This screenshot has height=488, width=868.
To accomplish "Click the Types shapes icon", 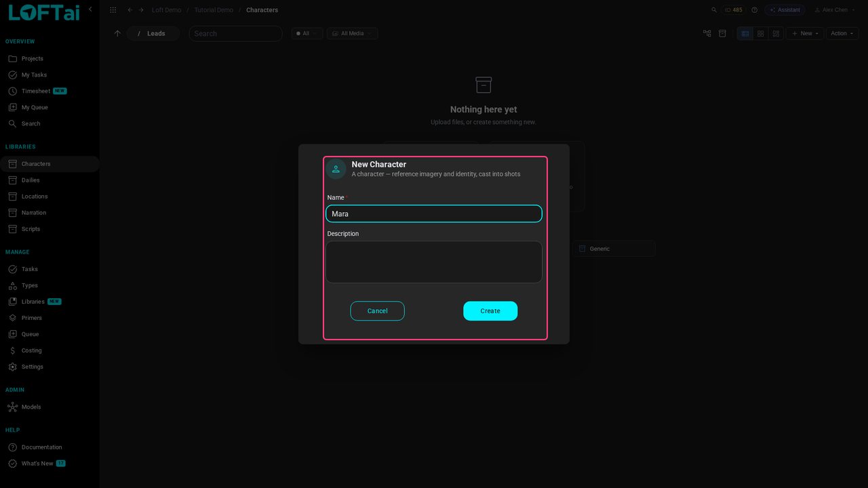I will tap(12, 285).
